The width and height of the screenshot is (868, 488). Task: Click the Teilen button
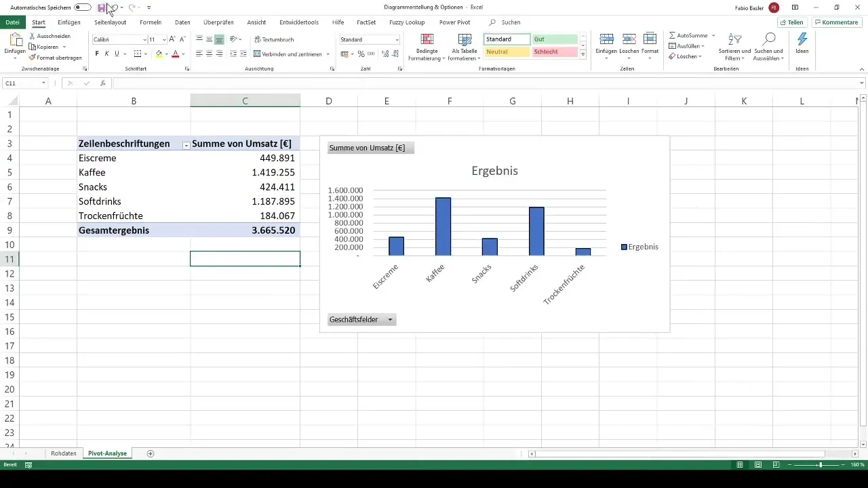click(792, 22)
